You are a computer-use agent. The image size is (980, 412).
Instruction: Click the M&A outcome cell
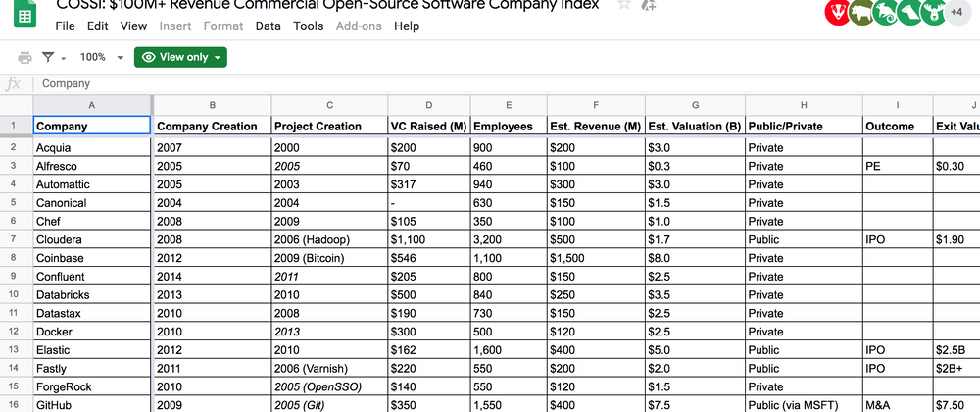[898, 405]
